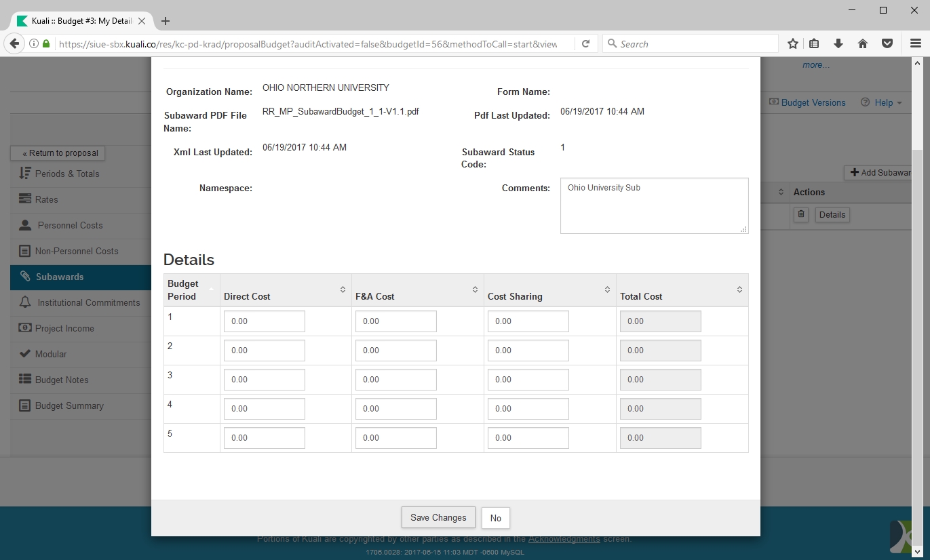Click Direct Cost field for period 1
Viewport: 930px width, 560px height.
(x=264, y=321)
